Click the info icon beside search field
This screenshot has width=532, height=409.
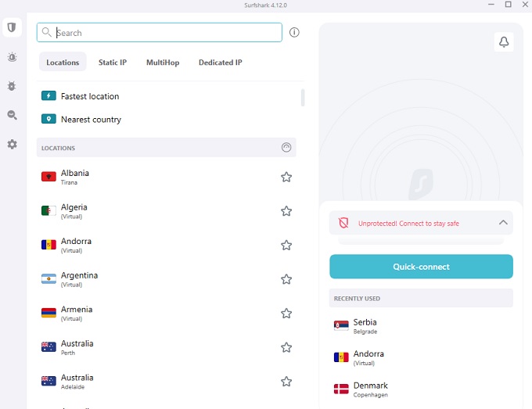point(294,32)
